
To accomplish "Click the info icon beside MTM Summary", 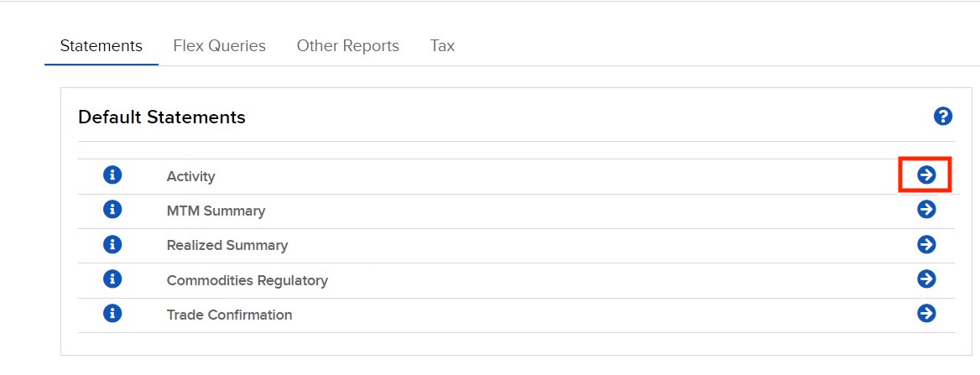I will pyautogui.click(x=112, y=210).
